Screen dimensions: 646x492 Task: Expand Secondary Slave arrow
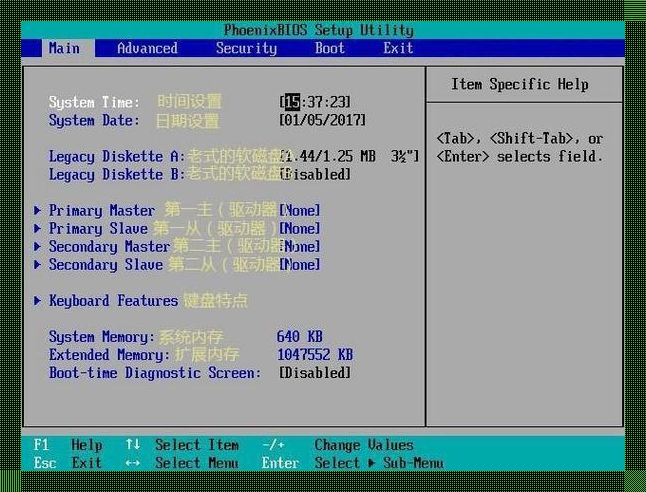coord(37,264)
